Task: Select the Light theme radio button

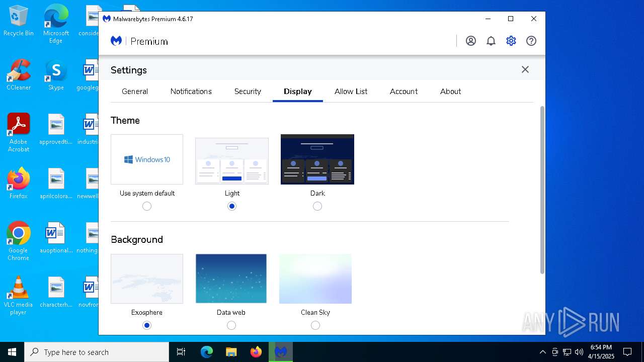Action: coord(232,206)
